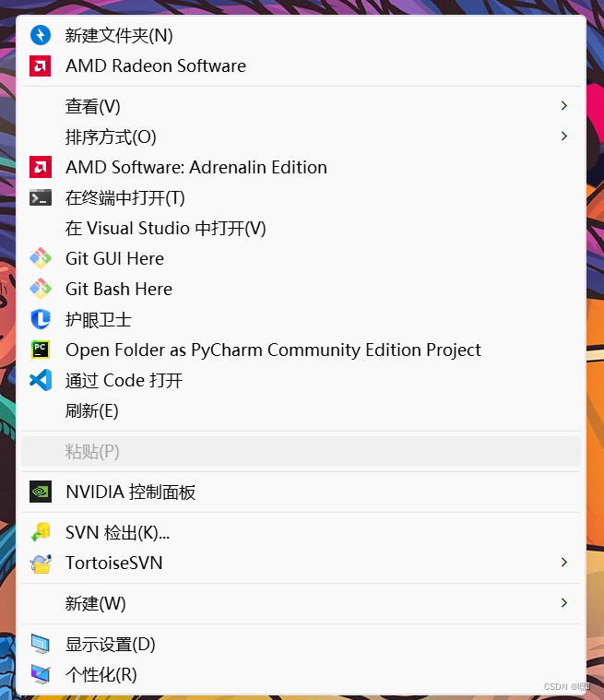
Task: Open Folder as PyCharm Community Edition Project
Action: [x=301, y=350]
